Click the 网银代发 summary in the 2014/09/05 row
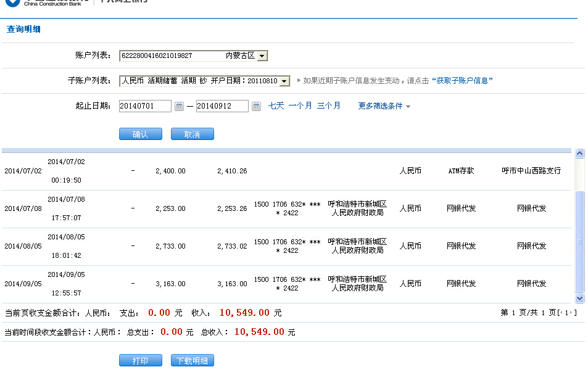Screen dimensions: 588x375 click(x=462, y=284)
